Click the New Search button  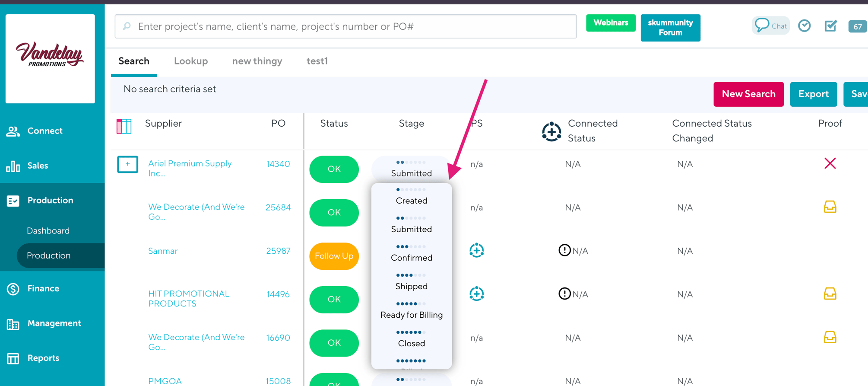tap(748, 94)
